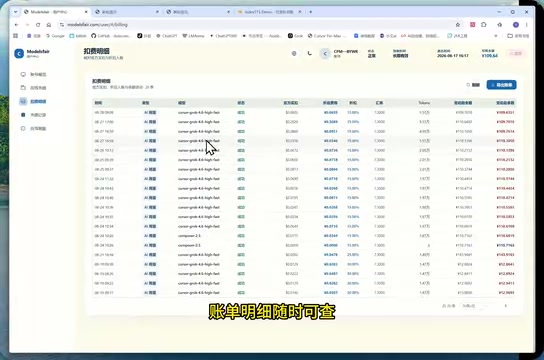Open a new browser tab
Screen dimensions: 544x360
tap(311, 12)
